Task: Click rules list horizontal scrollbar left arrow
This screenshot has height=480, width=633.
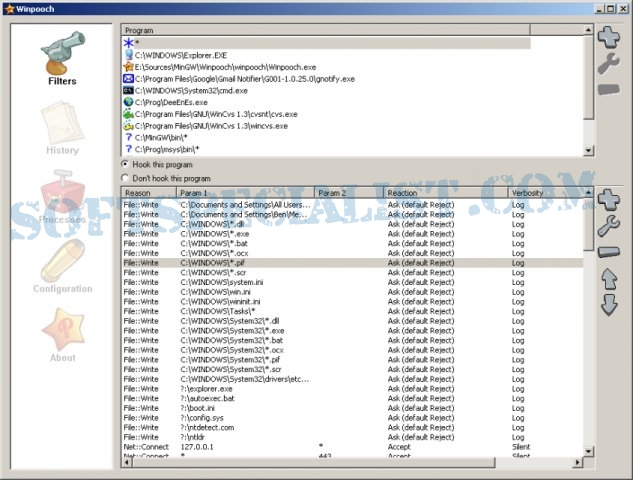Action: (127, 463)
